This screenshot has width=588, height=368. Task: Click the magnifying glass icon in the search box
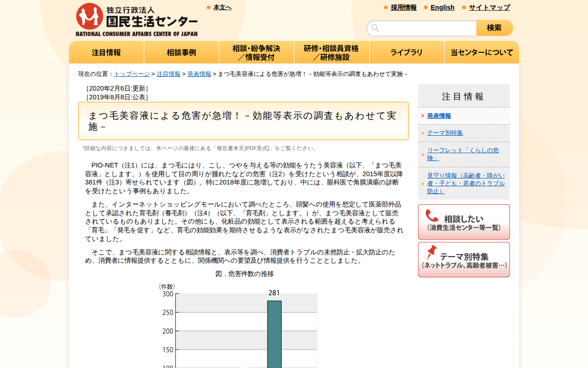[375, 28]
